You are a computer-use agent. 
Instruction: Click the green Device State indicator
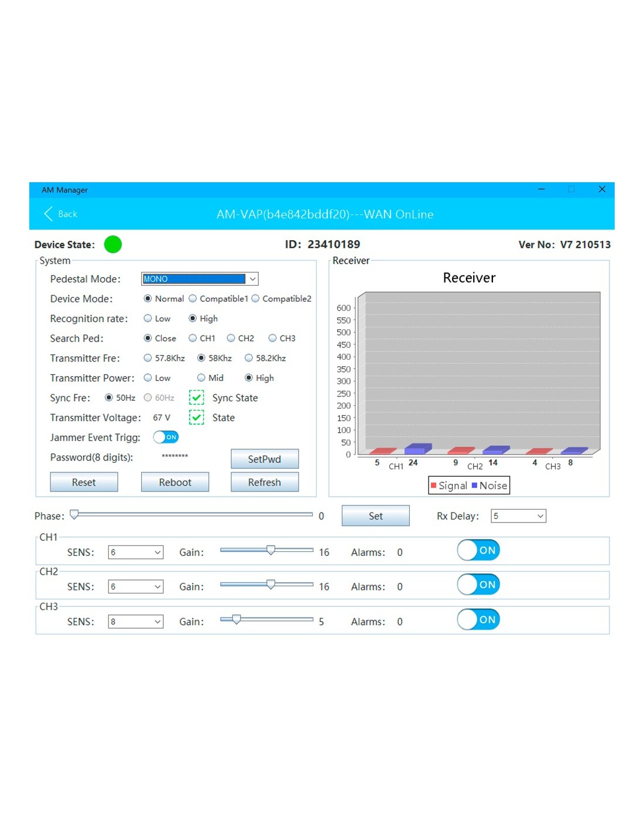(112, 244)
